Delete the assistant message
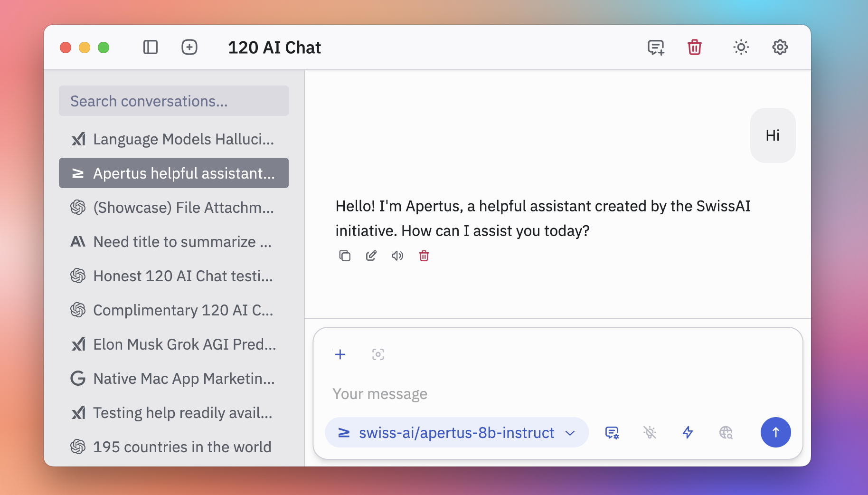The height and width of the screenshot is (495, 868). pos(424,256)
